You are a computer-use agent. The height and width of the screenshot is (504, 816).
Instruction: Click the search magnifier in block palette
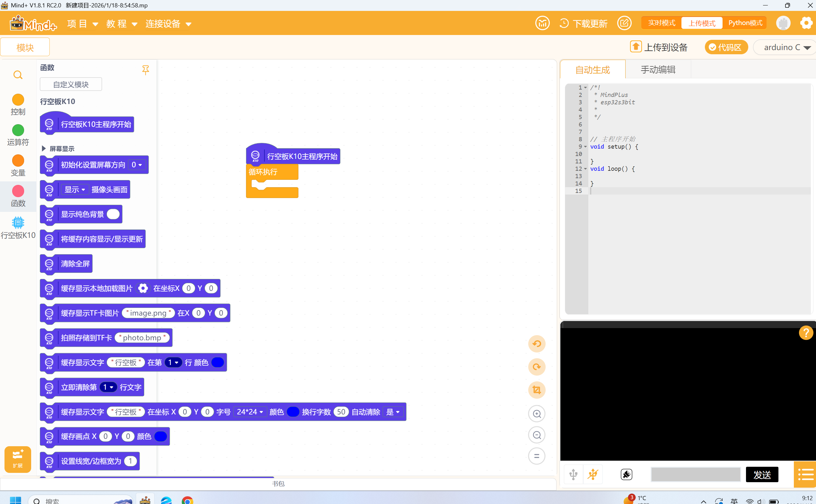coord(18,75)
